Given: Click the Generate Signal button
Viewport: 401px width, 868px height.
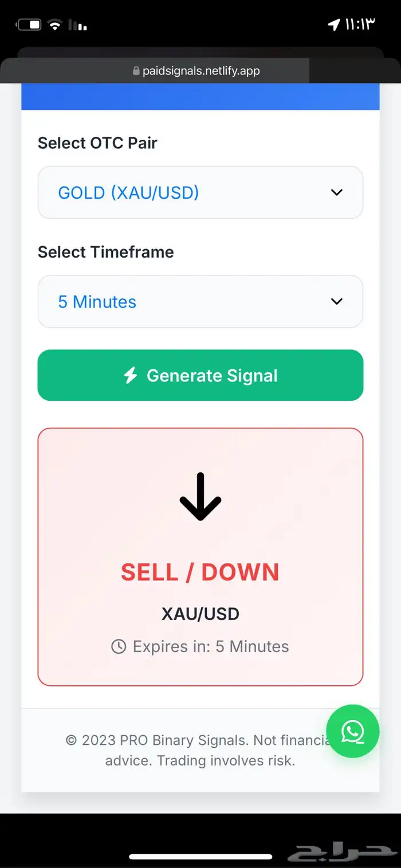Looking at the screenshot, I should (200, 376).
